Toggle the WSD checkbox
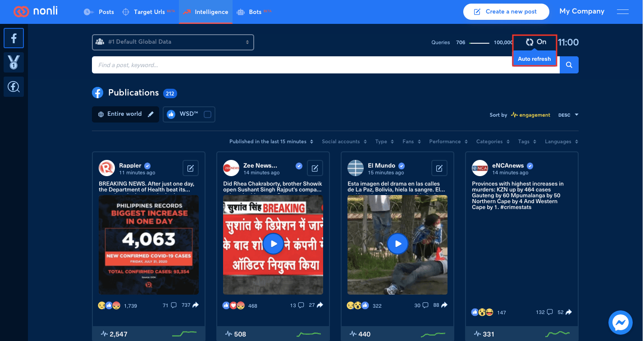644x341 pixels. (207, 114)
